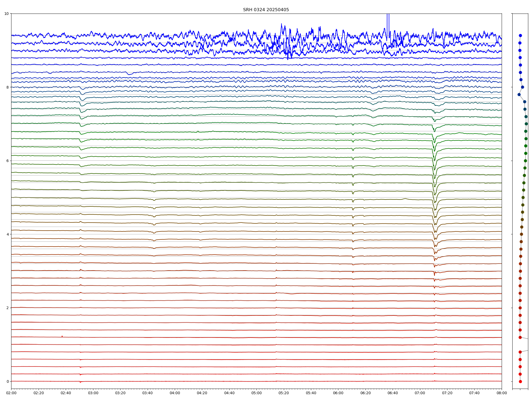532x399 pixels.
Task: Click the 08:00 time axis label
Action: [502, 393]
